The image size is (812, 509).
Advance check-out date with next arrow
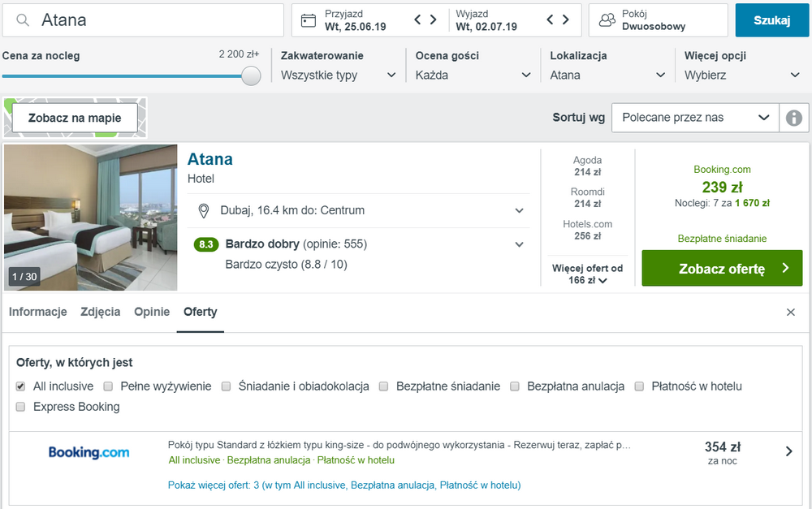point(566,19)
